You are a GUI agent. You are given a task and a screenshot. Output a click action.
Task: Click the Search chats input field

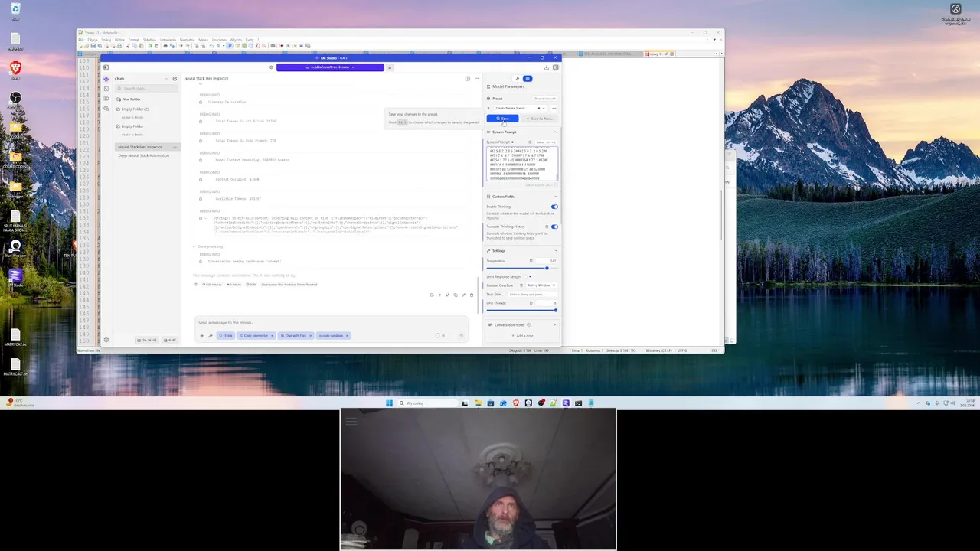pos(147,89)
